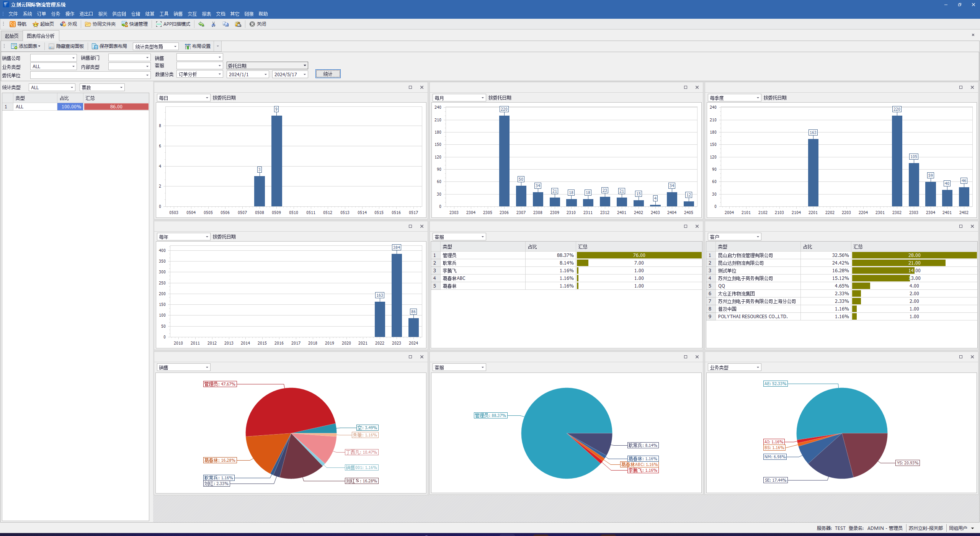Open the 协同文件夹 shared folder

100,24
